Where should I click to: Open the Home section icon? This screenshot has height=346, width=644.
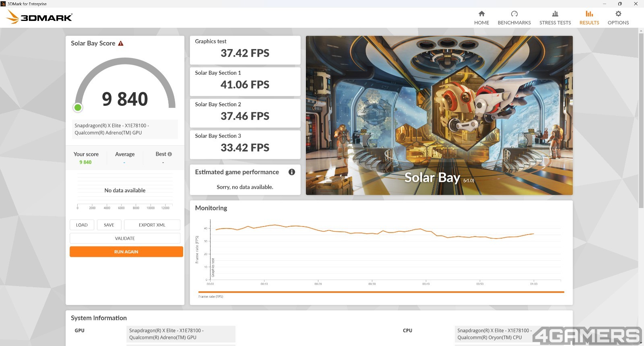click(481, 14)
